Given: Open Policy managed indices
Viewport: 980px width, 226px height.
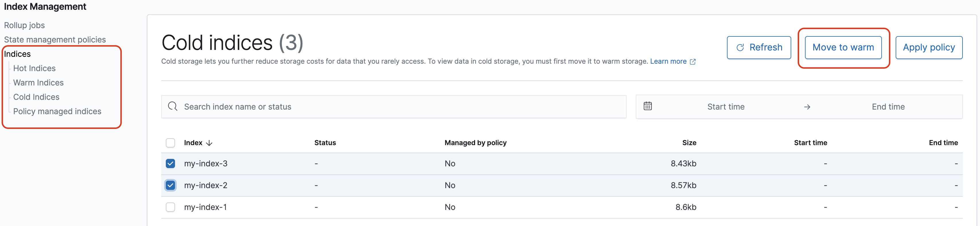Looking at the screenshot, I should (57, 112).
